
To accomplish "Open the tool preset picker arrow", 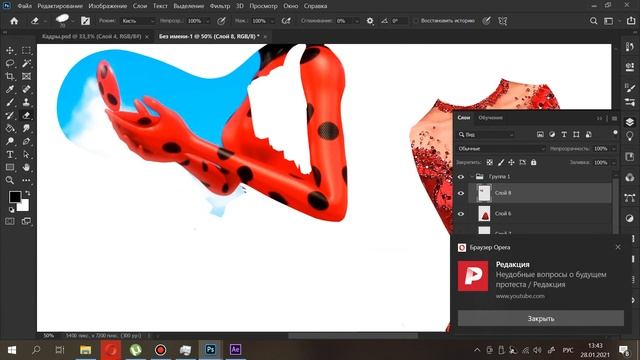I will [45, 21].
